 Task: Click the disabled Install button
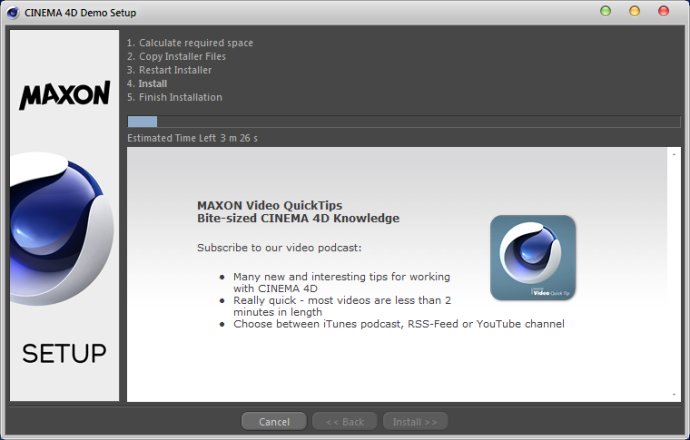[415, 422]
